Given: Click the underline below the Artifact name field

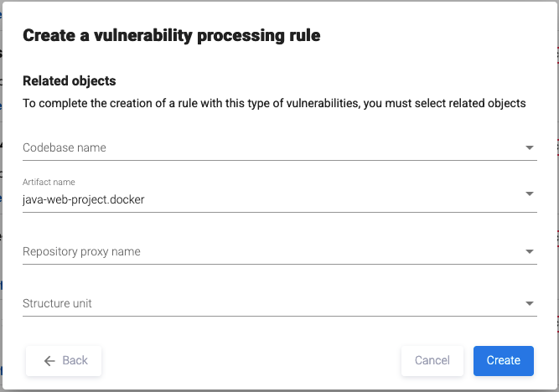Looking at the screenshot, I should click(279, 212).
